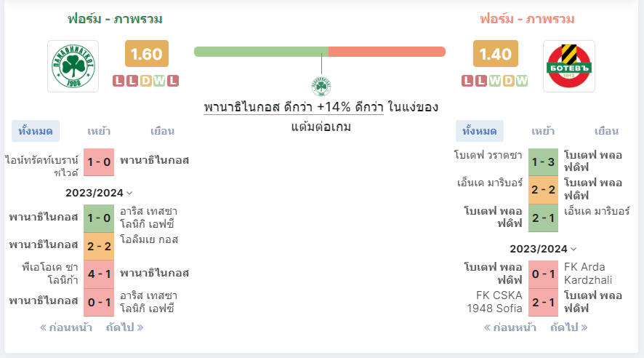Click the 1.40 points-per-game badge
Viewport: 644px width, 358px height.
coord(495,53)
